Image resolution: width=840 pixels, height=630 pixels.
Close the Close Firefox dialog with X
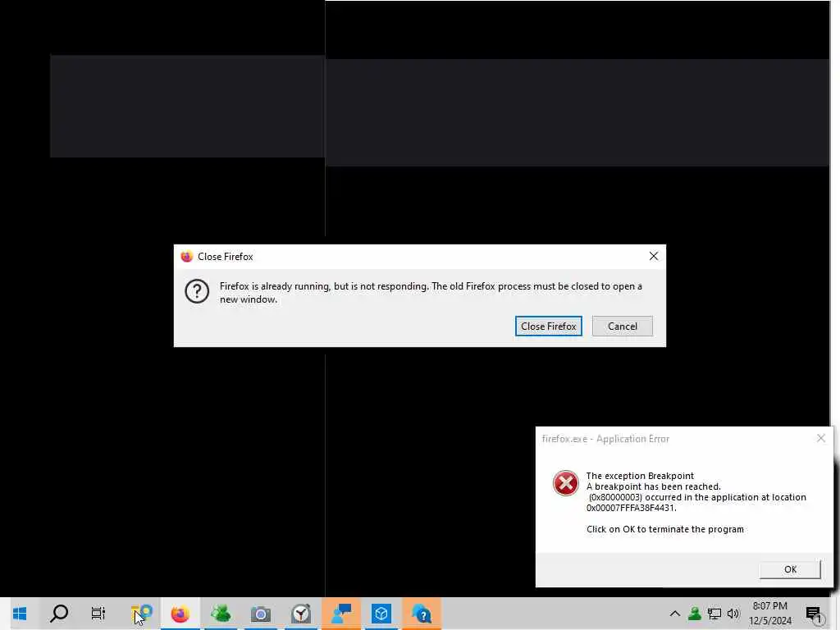pyautogui.click(x=654, y=256)
